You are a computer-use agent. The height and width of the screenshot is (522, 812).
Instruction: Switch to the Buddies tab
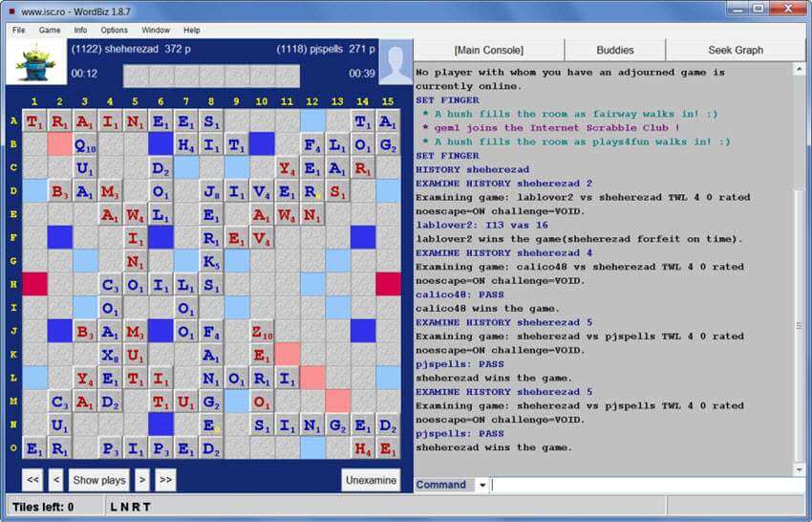[614, 50]
